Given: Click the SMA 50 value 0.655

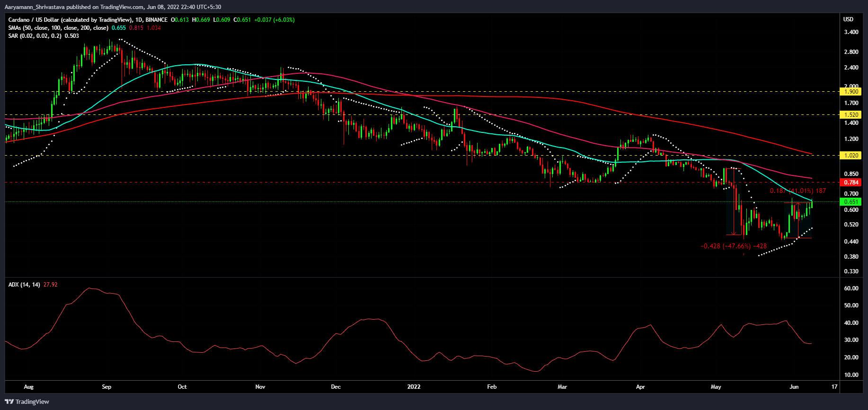Looking at the screenshot, I should 119,28.
